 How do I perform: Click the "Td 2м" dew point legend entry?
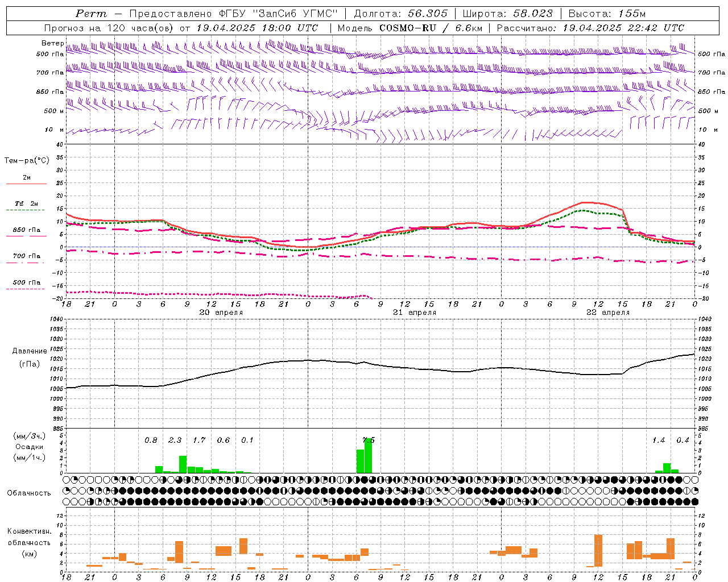[x=26, y=203]
